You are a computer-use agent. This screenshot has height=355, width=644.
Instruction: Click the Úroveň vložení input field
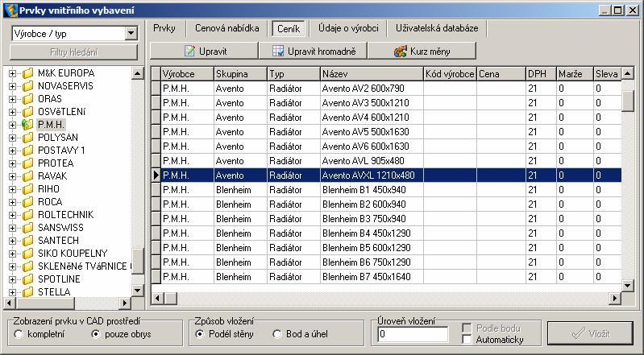coord(413,334)
